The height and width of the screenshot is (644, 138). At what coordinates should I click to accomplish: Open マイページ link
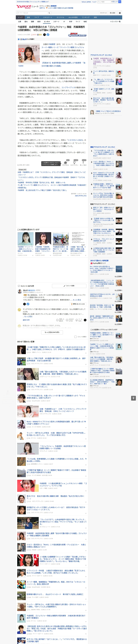click(103, 13)
